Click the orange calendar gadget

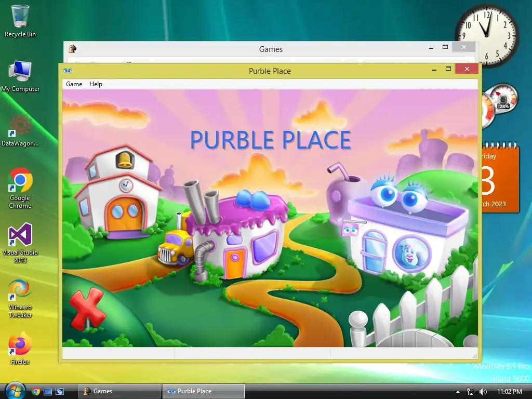(x=500, y=178)
